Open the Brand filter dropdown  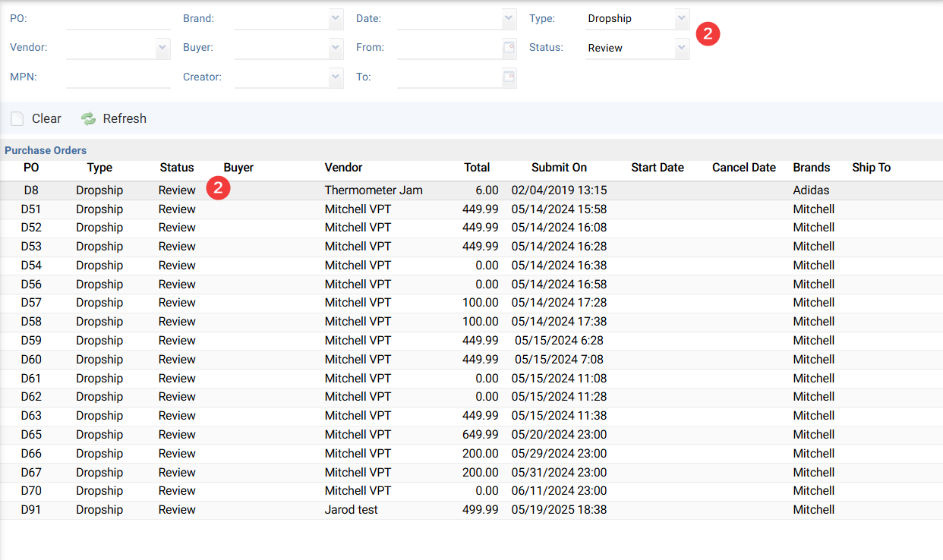336,18
